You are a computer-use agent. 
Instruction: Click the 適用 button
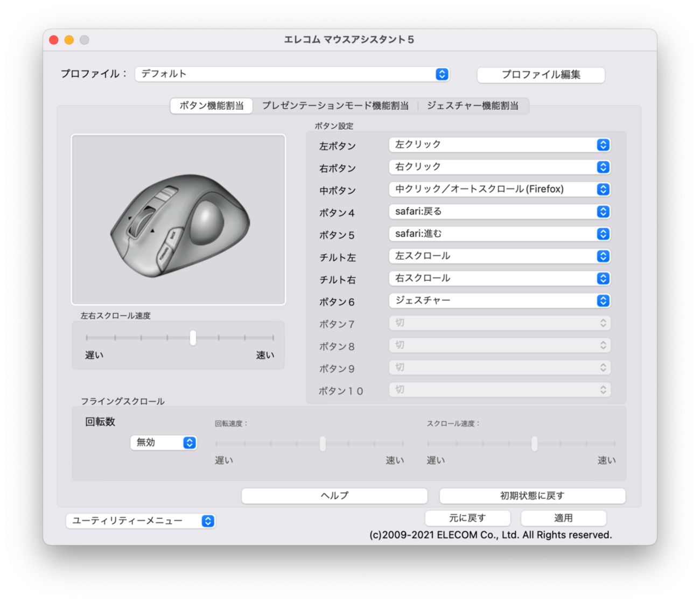tap(563, 518)
